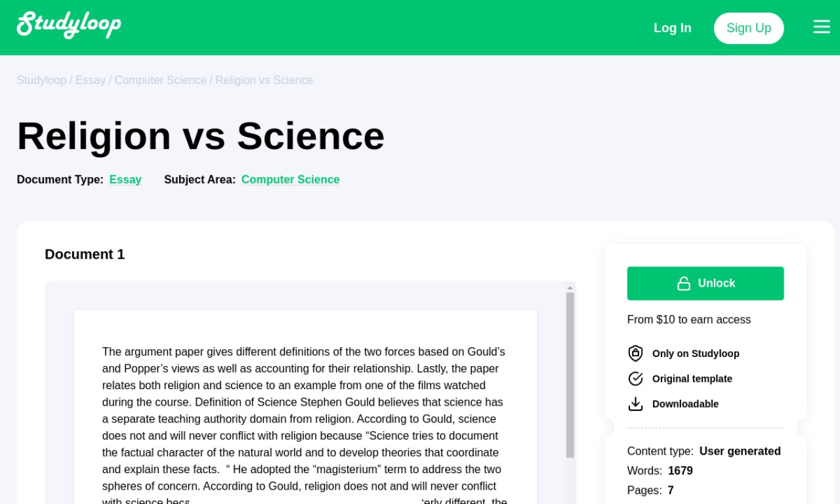Click the Religion vs Science page title
The image size is (840, 504).
[x=201, y=136]
